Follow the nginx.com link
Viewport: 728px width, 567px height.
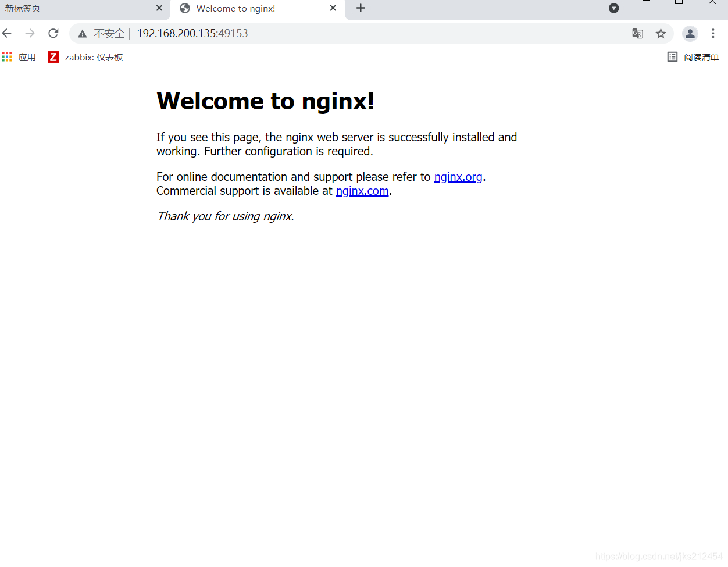point(362,191)
